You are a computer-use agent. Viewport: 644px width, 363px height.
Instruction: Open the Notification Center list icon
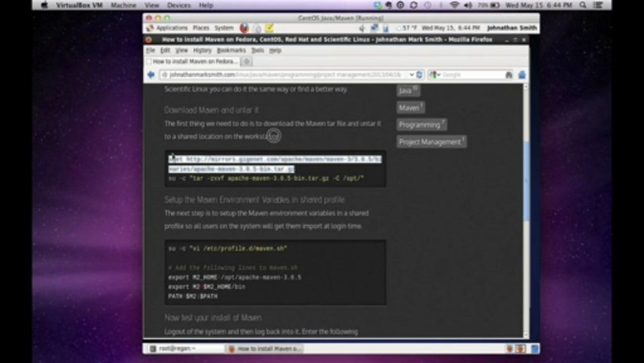(598, 5)
